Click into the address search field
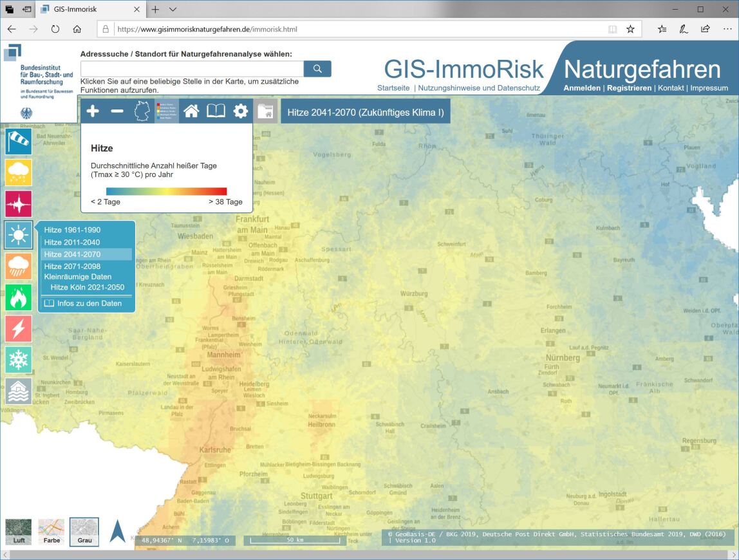This screenshot has height=560, width=739. (x=192, y=69)
